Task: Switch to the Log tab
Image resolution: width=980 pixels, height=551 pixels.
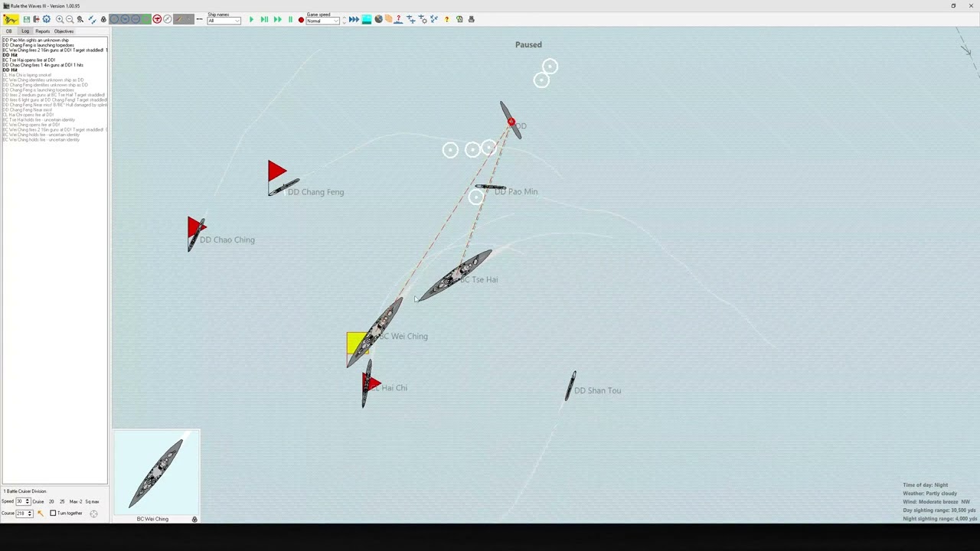Action: coord(25,31)
